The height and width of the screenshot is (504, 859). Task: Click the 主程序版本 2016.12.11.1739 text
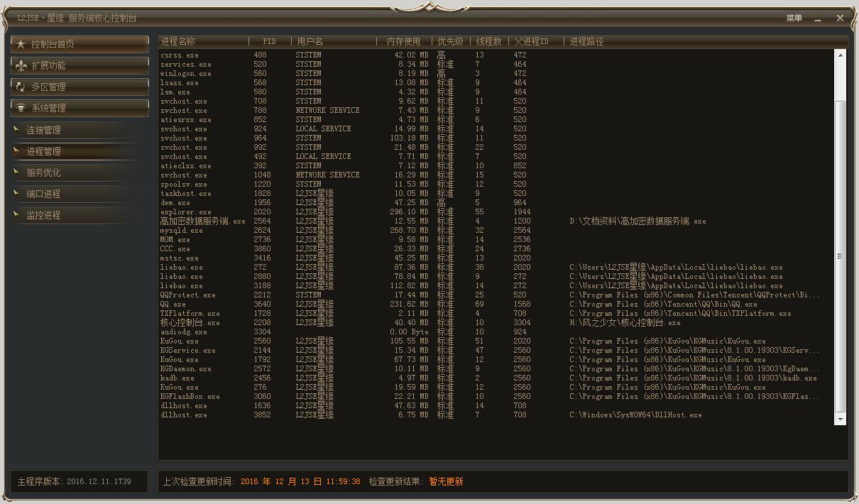tap(75, 481)
